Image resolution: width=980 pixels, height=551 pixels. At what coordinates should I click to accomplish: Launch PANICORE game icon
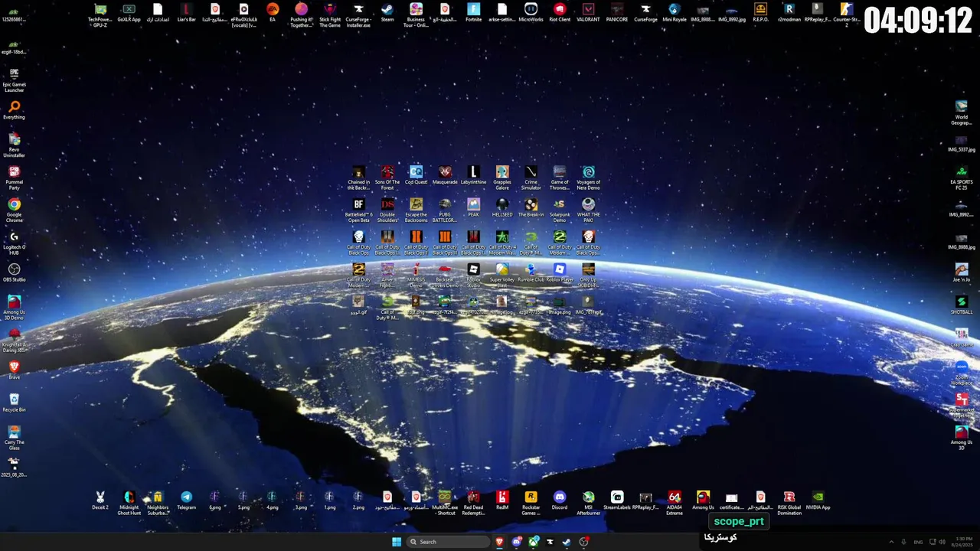[x=617, y=13]
